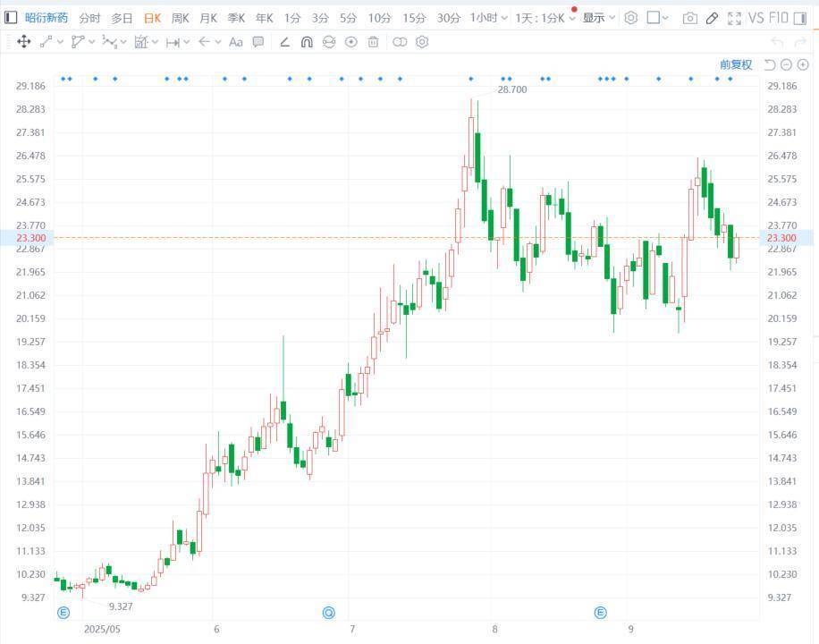This screenshot has height=644, width=819.
Task: Click the pencil drawing tool icon
Action: [712, 18]
